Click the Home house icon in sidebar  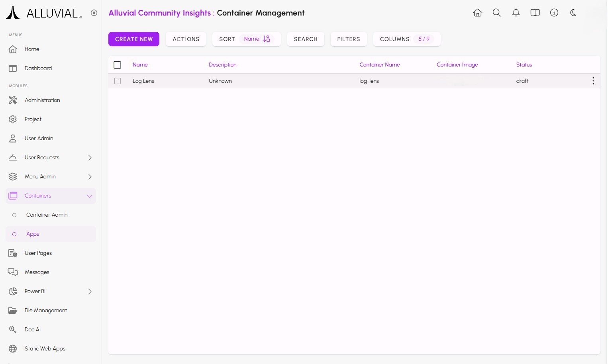(13, 49)
